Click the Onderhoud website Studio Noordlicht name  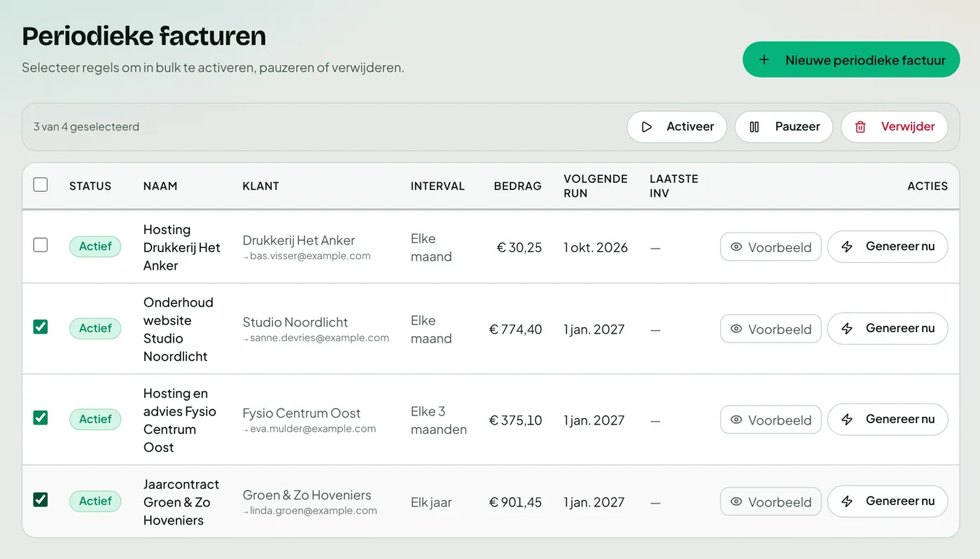click(178, 329)
